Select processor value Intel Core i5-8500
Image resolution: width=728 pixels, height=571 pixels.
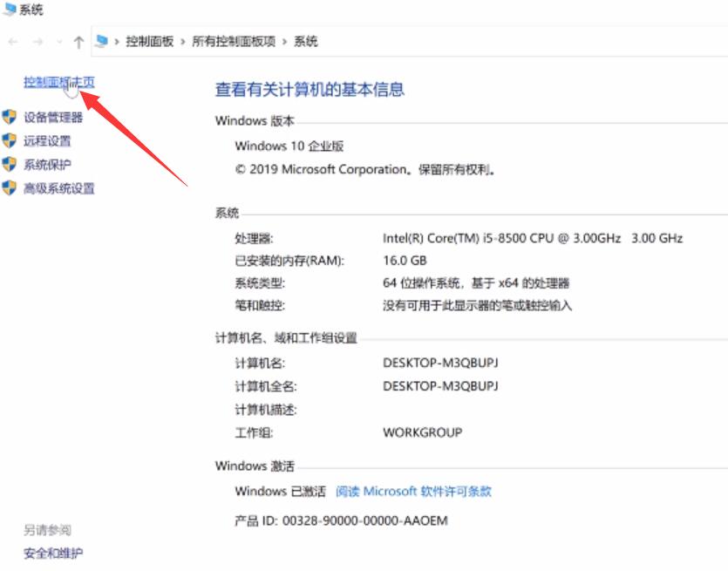tap(533, 238)
